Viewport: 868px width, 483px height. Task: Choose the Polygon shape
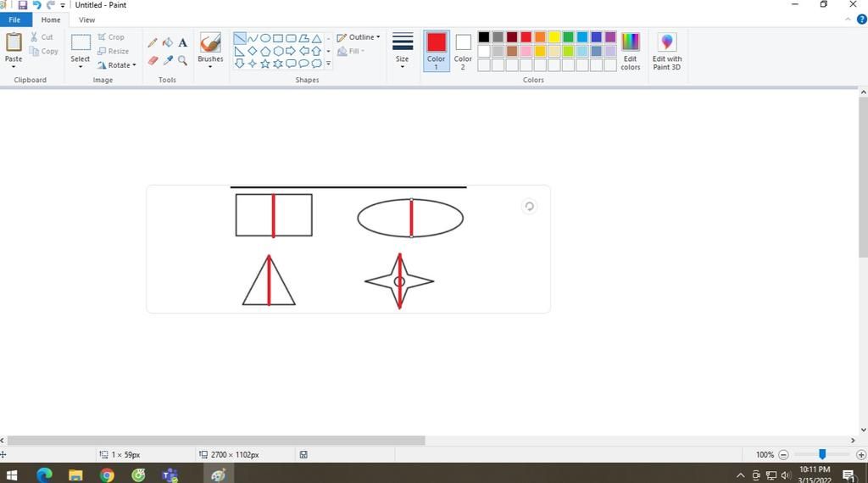point(303,38)
